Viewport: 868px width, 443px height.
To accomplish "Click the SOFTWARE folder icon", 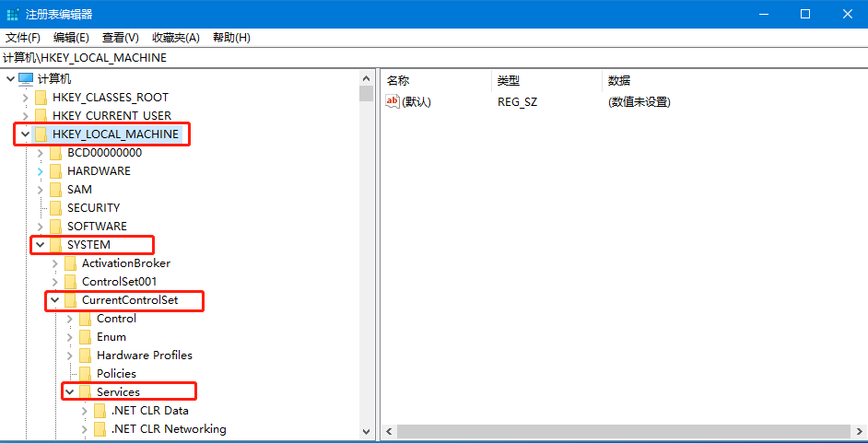I will pyautogui.click(x=55, y=227).
